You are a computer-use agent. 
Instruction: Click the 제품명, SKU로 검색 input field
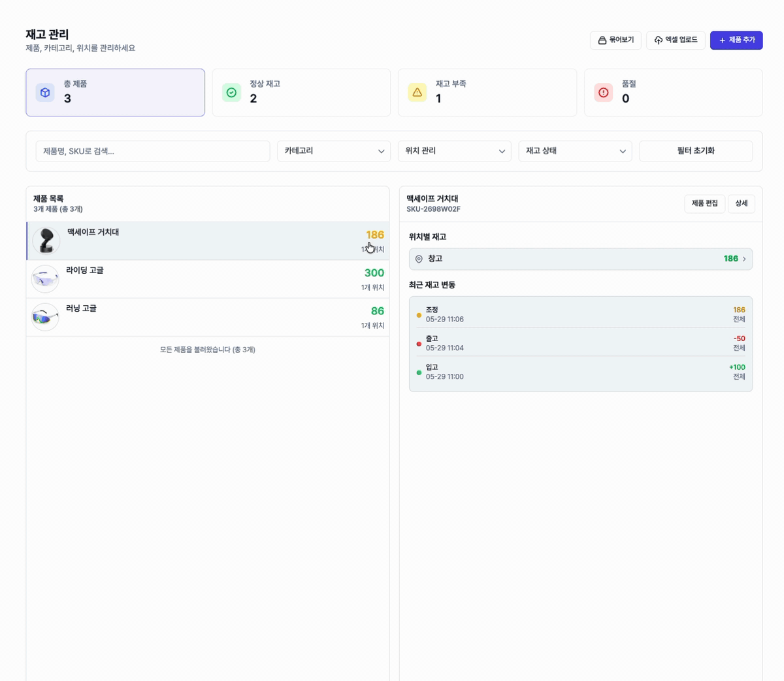click(153, 151)
